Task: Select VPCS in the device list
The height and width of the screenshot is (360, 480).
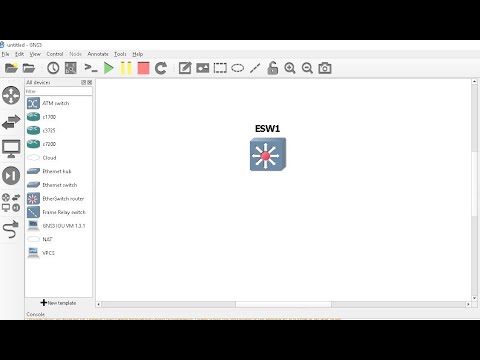Action: pos(59,253)
